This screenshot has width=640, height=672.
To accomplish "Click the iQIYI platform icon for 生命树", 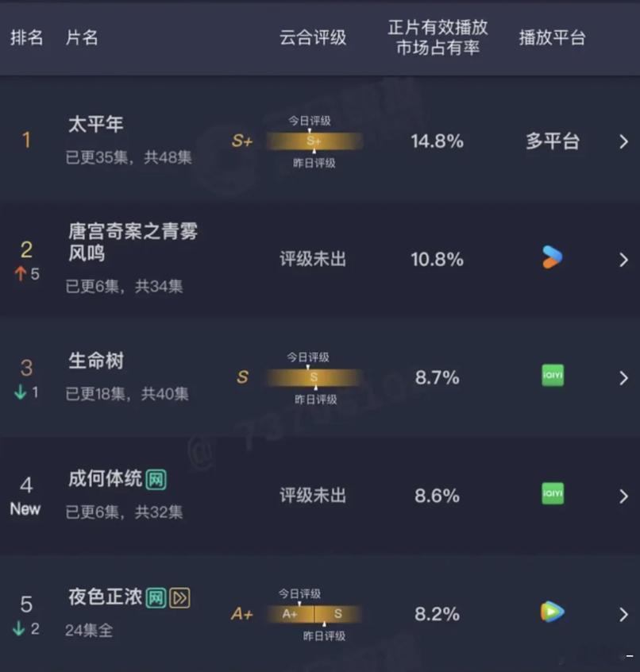I will (x=551, y=375).
